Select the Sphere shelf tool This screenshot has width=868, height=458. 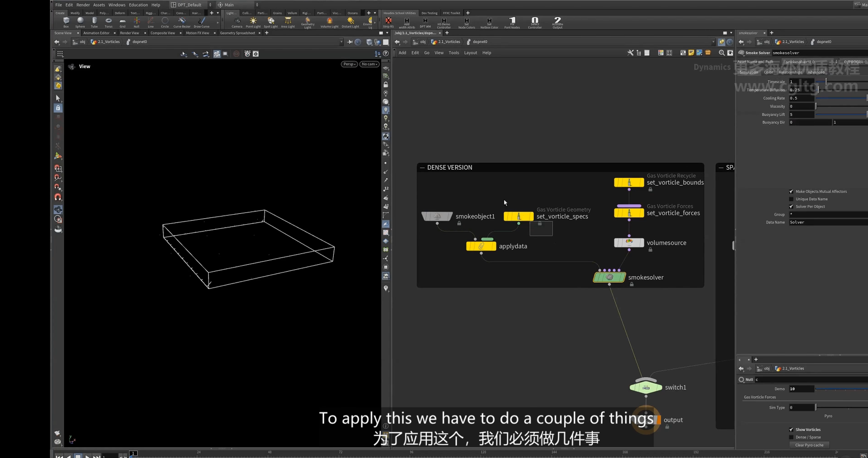coord(80,22)
